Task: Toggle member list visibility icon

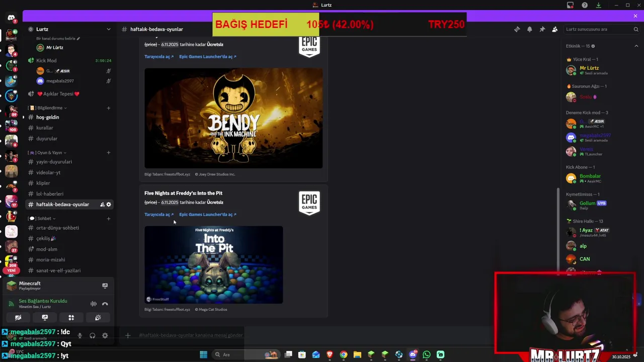Action: (554, 29)
